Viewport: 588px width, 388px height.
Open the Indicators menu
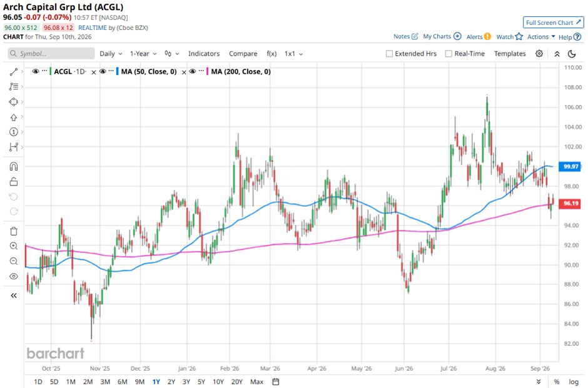tap(204, 54)
